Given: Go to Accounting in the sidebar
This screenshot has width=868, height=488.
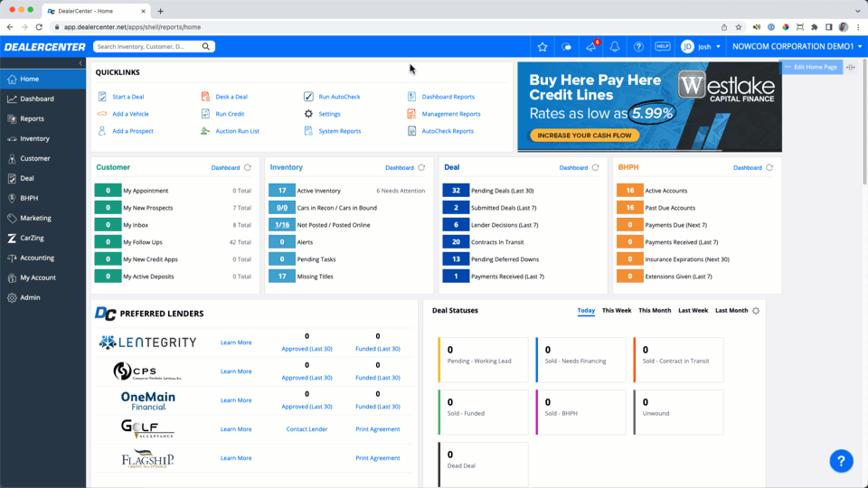Looking at the screenshot, I should [37, 258].
